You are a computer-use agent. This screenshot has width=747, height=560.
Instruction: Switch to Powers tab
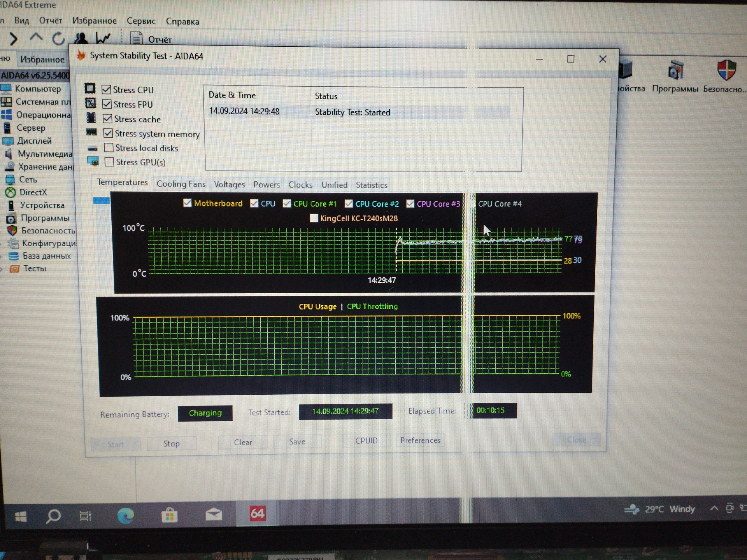pos(267,184)
